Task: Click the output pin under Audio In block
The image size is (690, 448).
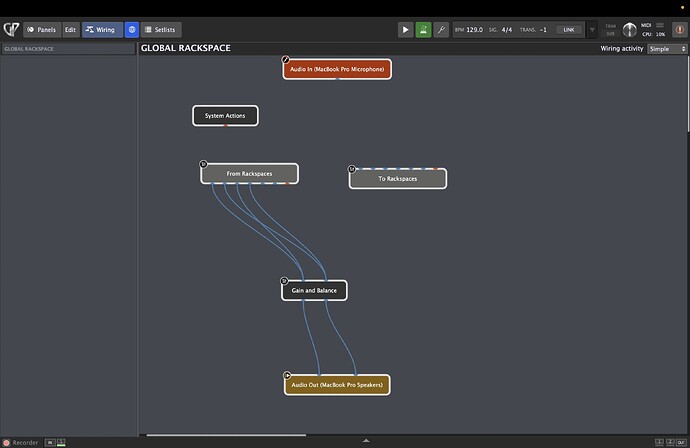Action: point(337,79)
